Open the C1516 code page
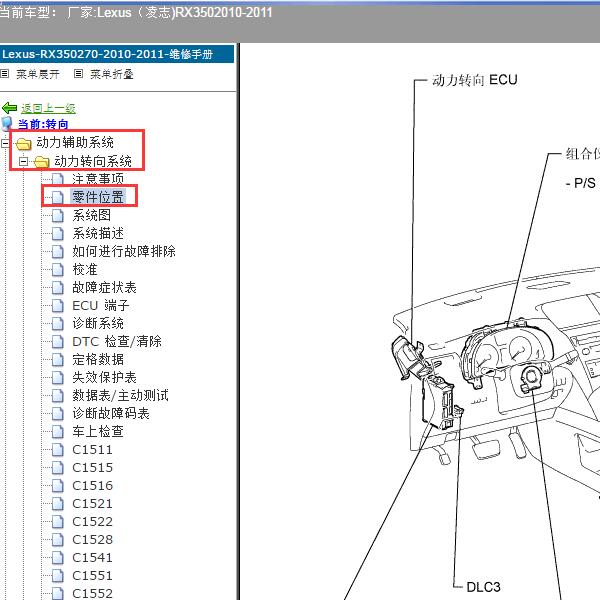The image size is (600, 600). [x=92, y=485]
